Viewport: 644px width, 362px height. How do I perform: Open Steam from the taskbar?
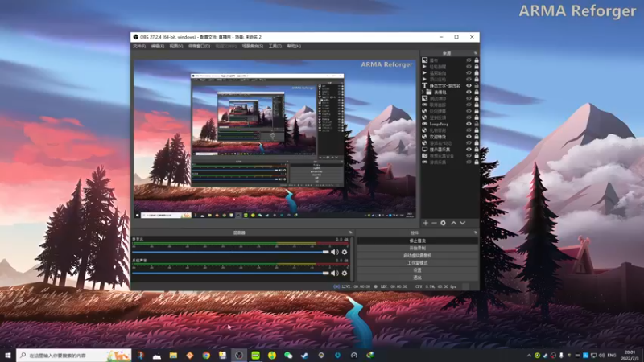tap(305, 355)
